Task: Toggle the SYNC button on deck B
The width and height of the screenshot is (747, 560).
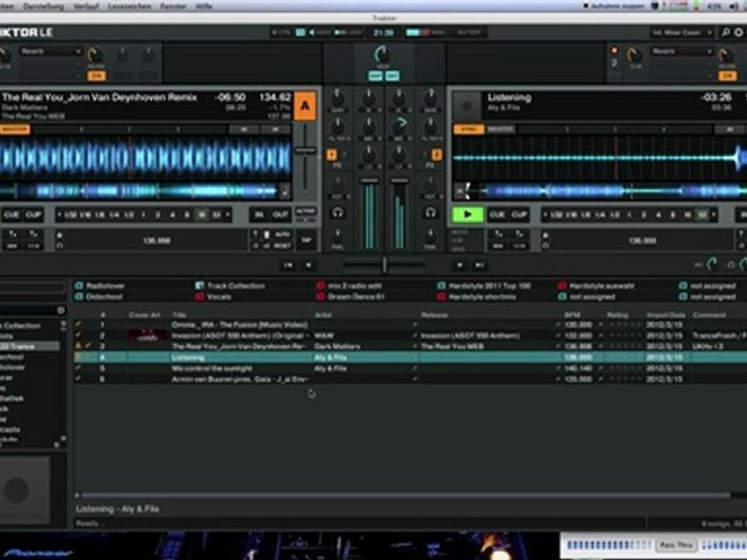Action: coord(468,129)
